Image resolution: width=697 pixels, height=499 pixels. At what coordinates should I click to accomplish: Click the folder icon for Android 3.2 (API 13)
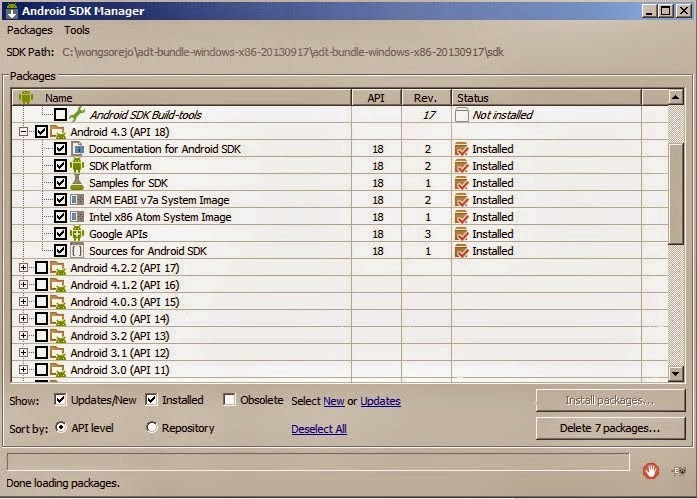pos(58,336)
